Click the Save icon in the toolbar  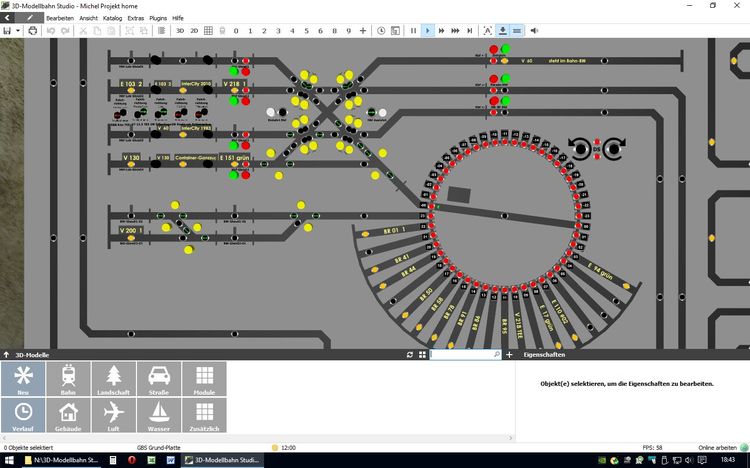(7, 31)
